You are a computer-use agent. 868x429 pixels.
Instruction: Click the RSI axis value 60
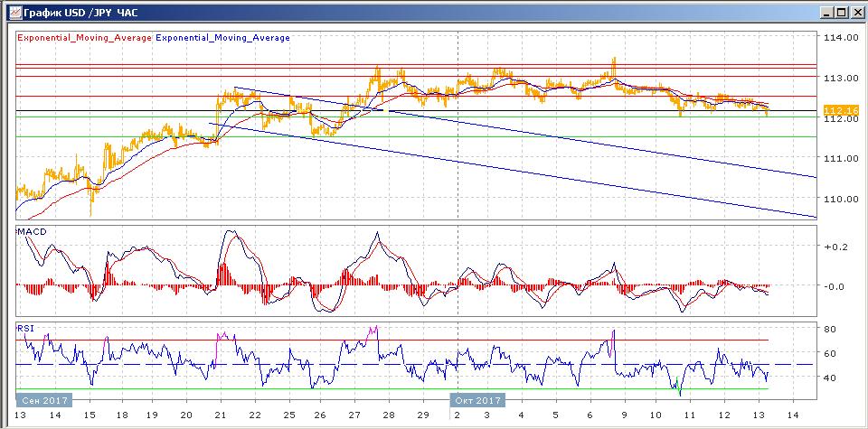point(829,353)
